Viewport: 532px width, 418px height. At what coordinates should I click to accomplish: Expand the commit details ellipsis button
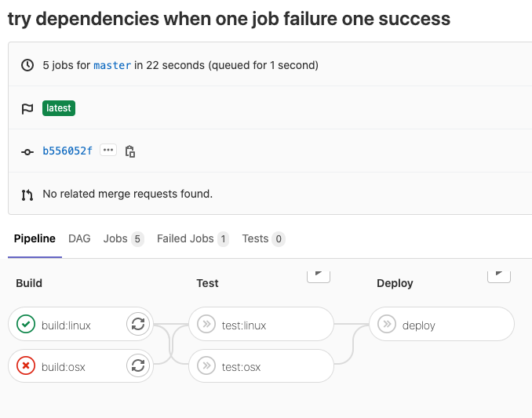coord(108,150)
